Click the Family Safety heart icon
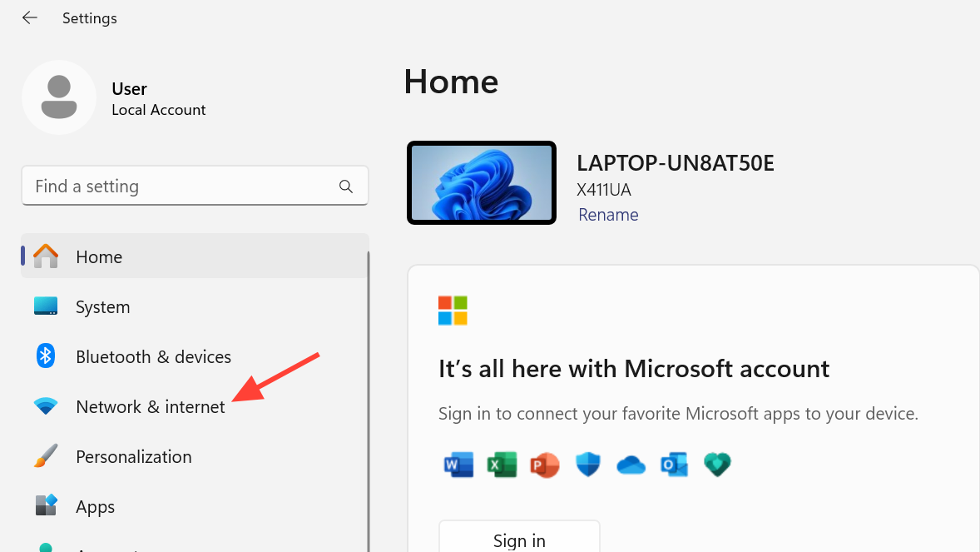Viewport: 980px width, 552px height. [x=716, y=464]
